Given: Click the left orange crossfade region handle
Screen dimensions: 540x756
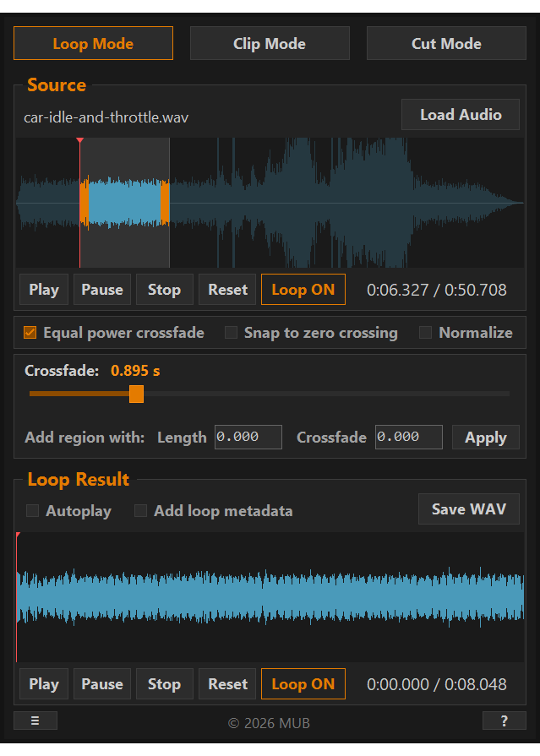Looking at the screenshot, I should click(x=85, y=203).
